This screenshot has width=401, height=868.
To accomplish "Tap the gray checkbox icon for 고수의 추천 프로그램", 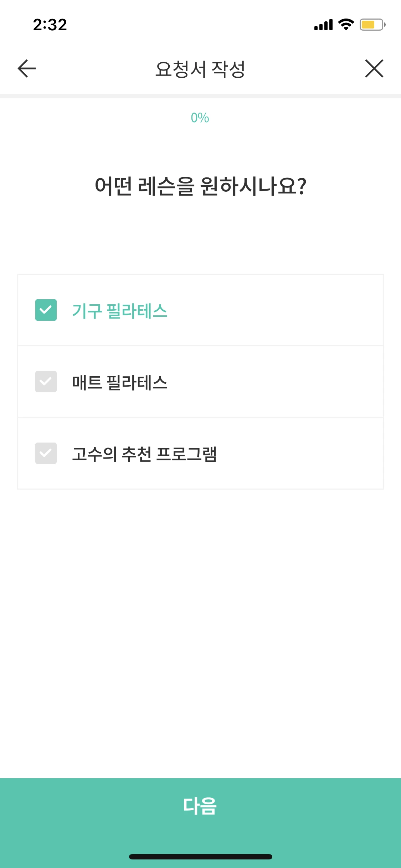I will 46,454.
